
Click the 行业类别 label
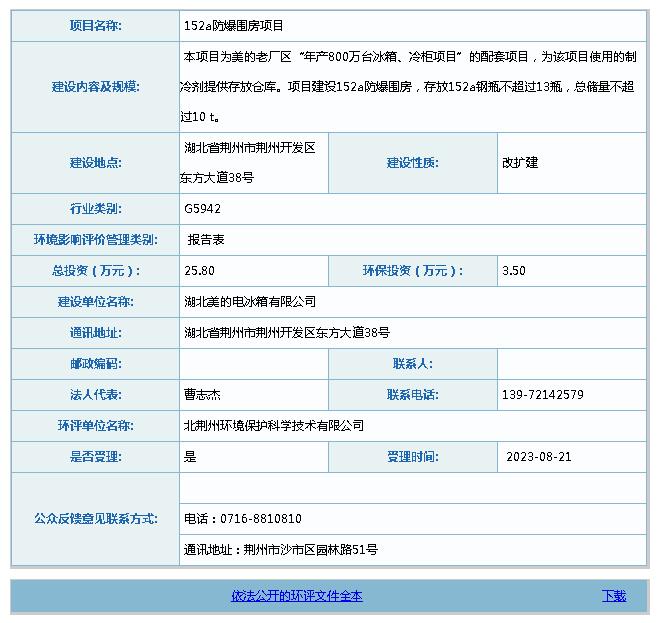pos(96,209)
